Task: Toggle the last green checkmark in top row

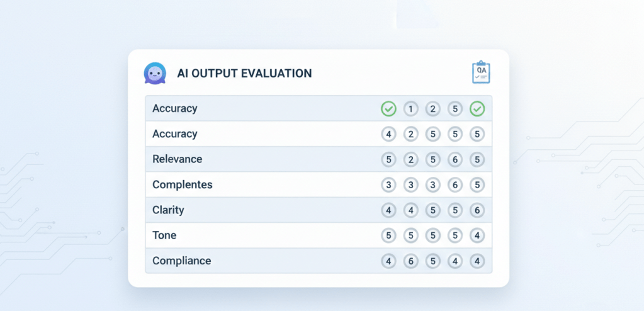Action: click(x=477, y=109)
